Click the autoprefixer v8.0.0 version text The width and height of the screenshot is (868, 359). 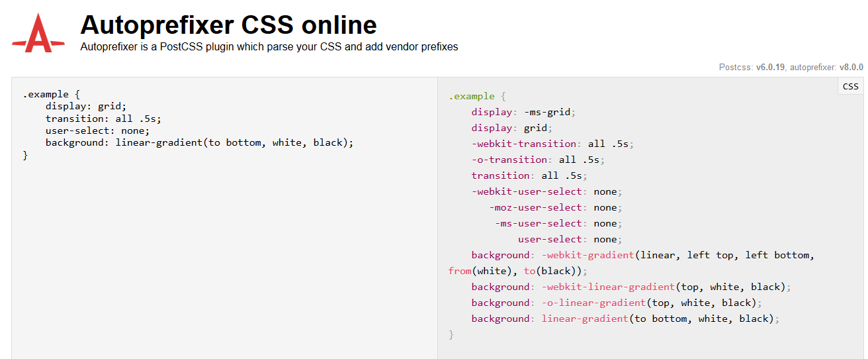827,67
